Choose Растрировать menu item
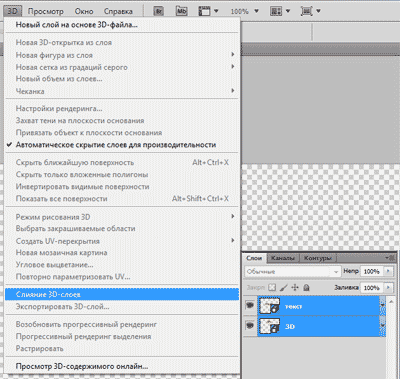Image resolution: width=400 pixels, height=379 pixels. [122, 349]
